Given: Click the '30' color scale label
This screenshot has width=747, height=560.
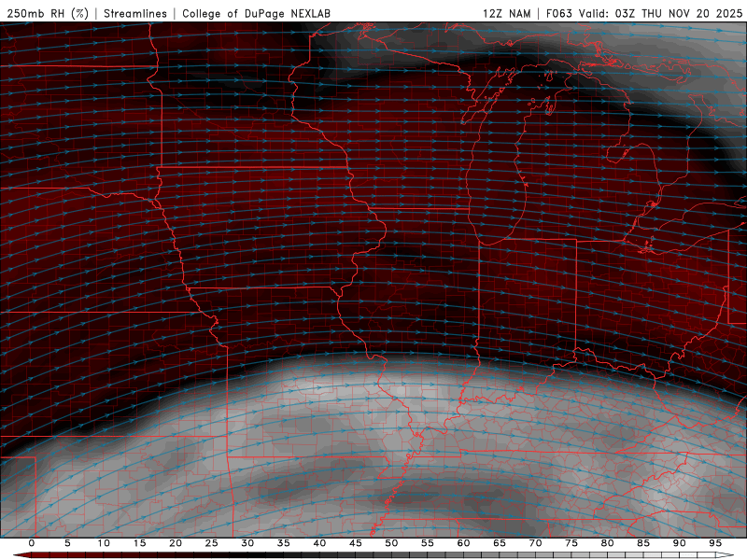Looking at the screenshot, I should [247, 543].
